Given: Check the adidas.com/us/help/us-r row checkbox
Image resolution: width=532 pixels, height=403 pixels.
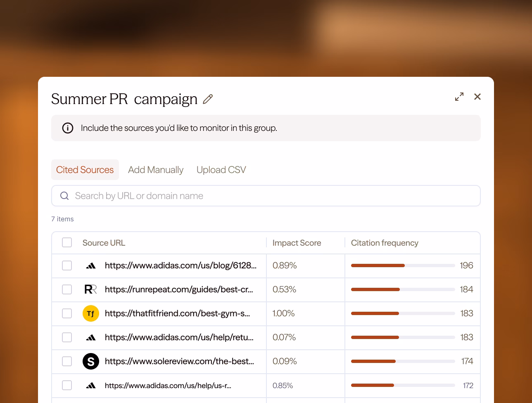Looking at the screenshot, I should point(67,385).
